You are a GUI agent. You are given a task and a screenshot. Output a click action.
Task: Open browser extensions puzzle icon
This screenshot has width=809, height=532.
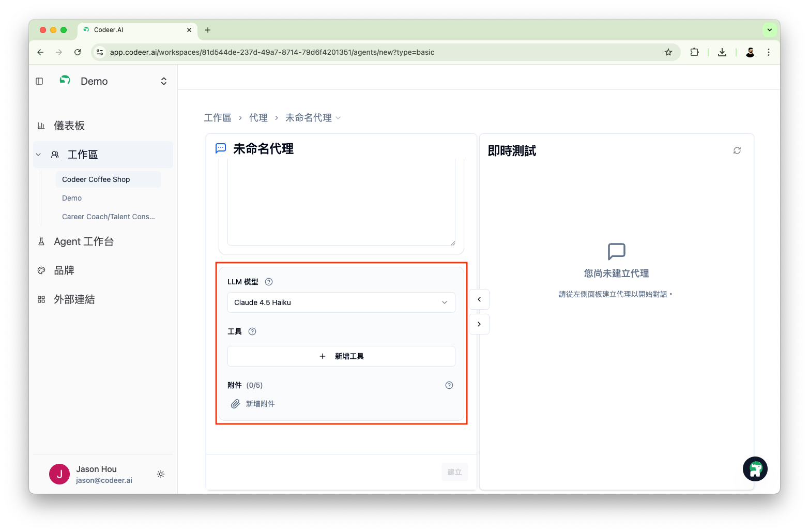(694, 52)
